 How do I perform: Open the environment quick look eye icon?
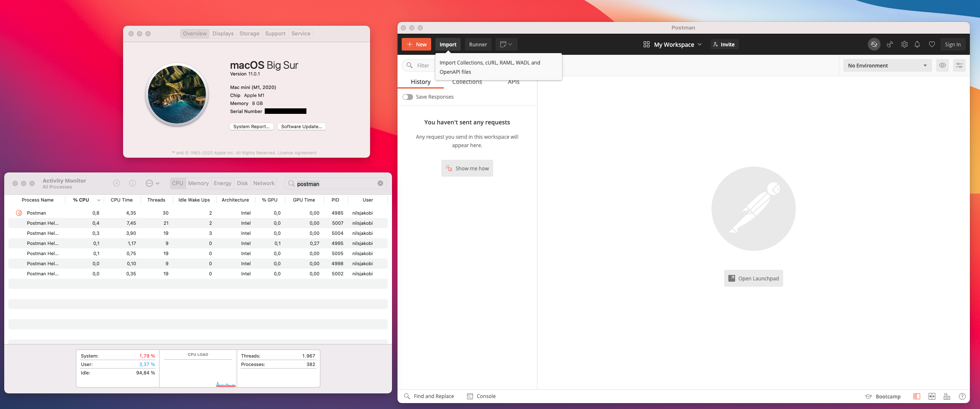[x=942, y=65]
